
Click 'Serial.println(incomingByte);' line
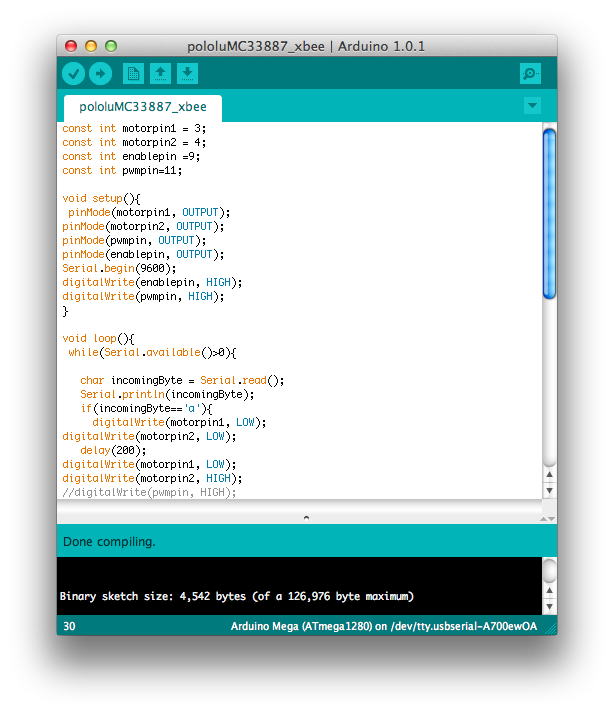click(167, 395)
